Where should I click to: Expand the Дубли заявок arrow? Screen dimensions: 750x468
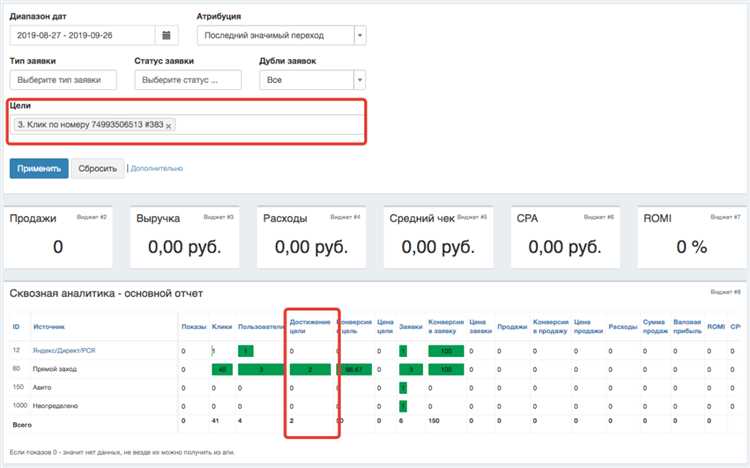(x=360, y=80)
